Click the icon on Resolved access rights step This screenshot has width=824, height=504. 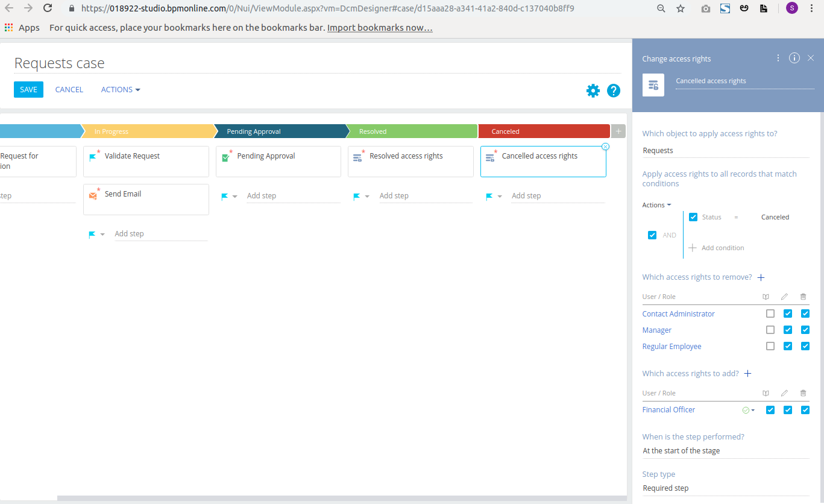point(357,157)
